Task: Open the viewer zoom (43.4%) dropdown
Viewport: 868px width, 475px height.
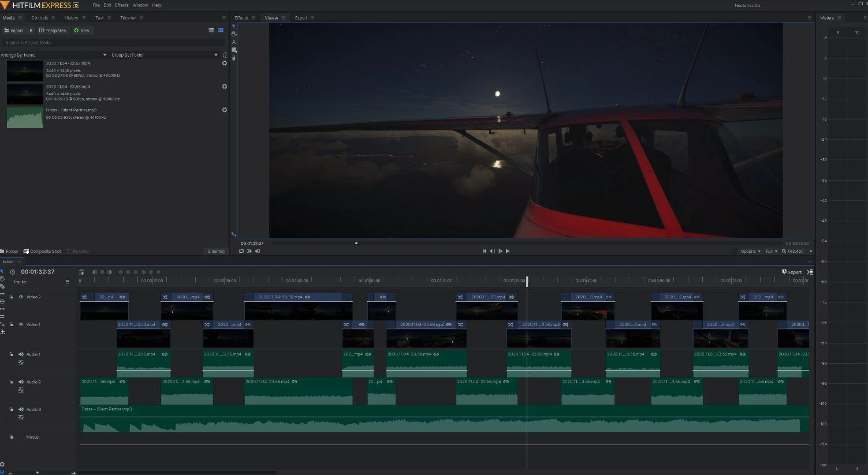Action: pos(797,251)
